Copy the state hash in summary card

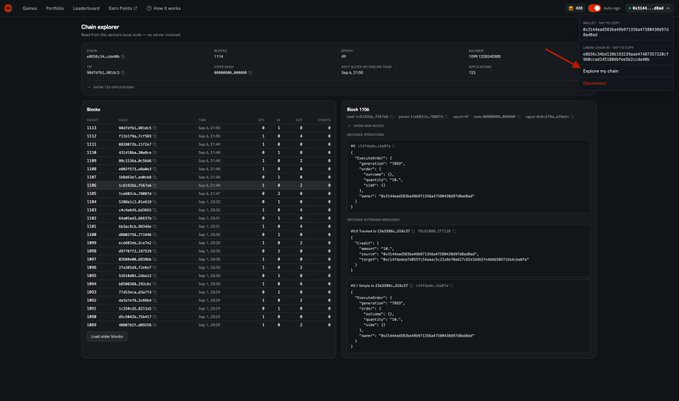[250, 73]
